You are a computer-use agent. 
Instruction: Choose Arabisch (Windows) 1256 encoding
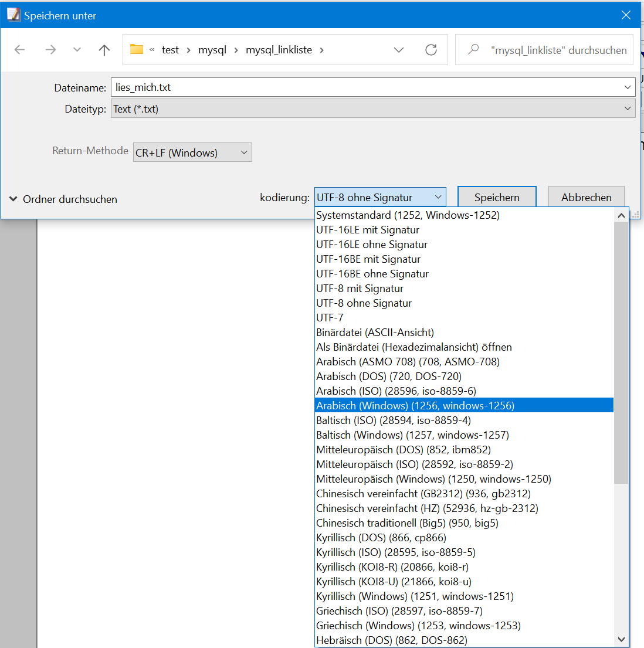(x=415, y=406)
